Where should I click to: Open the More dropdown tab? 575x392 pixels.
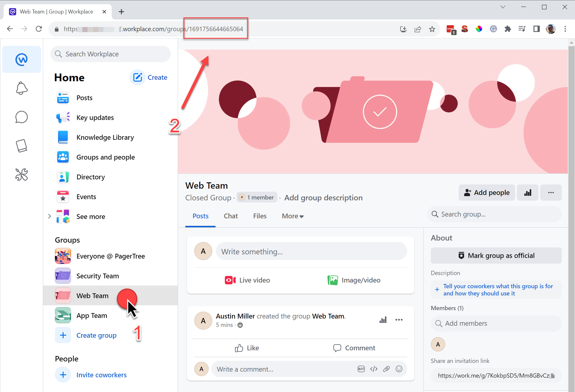(293, 216)
